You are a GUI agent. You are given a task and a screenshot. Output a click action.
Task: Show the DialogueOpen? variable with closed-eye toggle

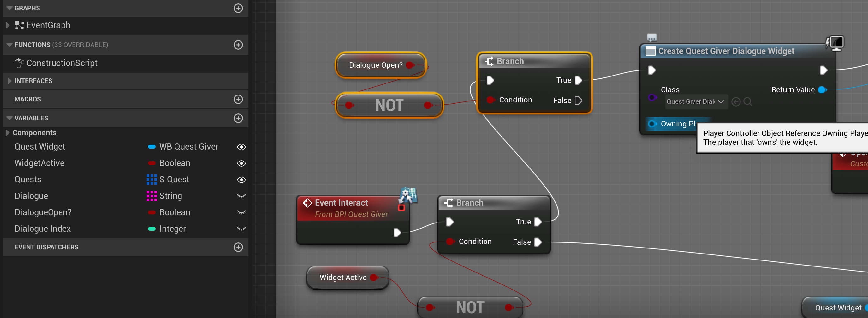click(241, 212)
